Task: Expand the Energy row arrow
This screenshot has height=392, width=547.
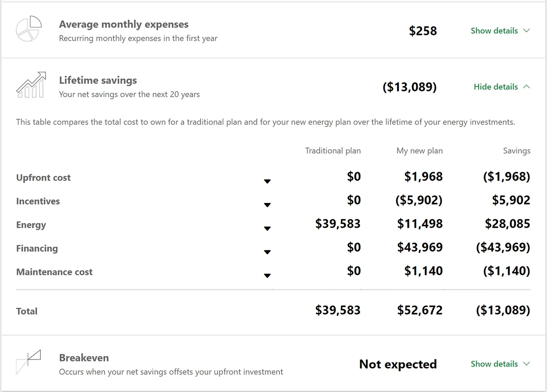Action: click(x=267, y=229)
